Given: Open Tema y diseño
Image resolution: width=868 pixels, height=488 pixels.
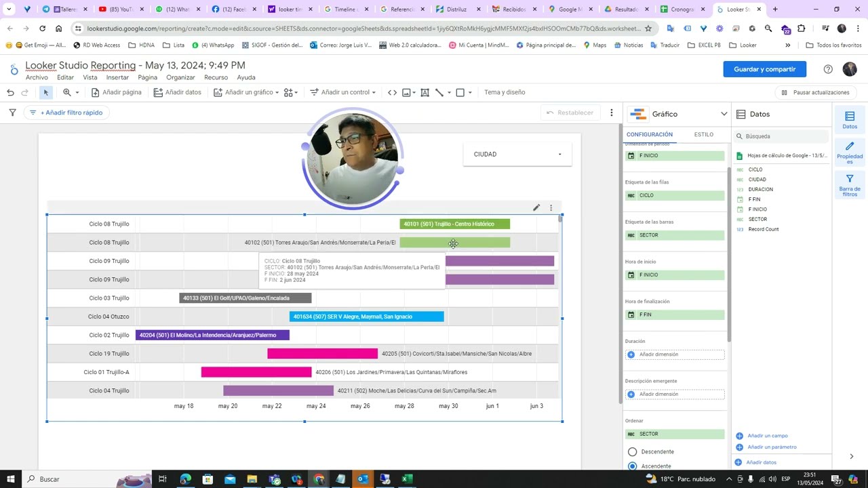Looking at the screenshot, I should (505, 92).
